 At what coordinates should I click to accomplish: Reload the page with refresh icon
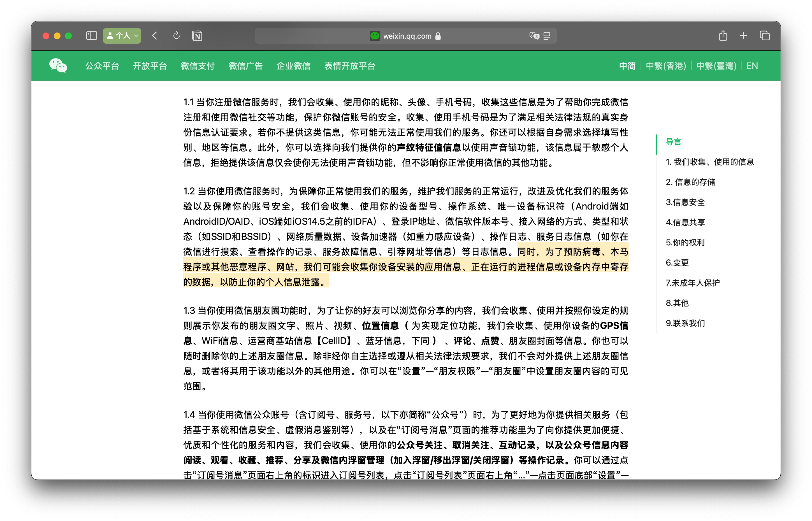[176, 36]
